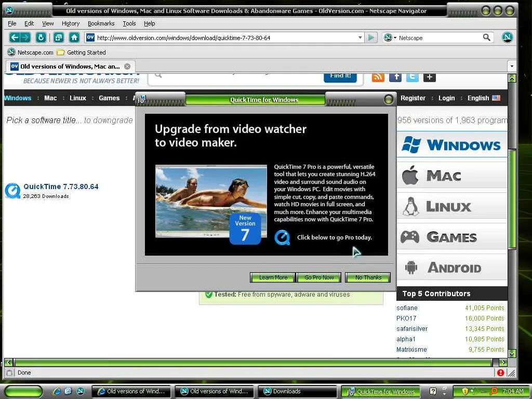Screen dimensions: 532x399
Task: Switch to QuickTime for Windows taskbar button
Action: [x=381, y=392]
